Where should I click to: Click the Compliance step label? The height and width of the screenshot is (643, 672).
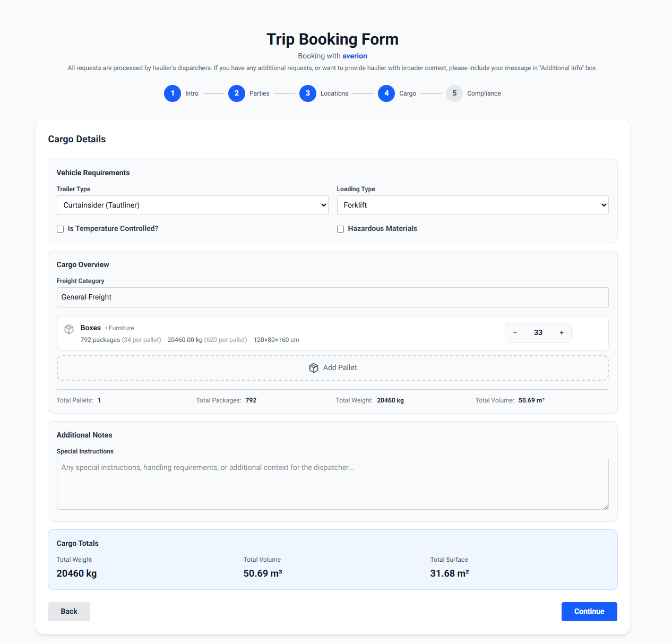[484, 93]
